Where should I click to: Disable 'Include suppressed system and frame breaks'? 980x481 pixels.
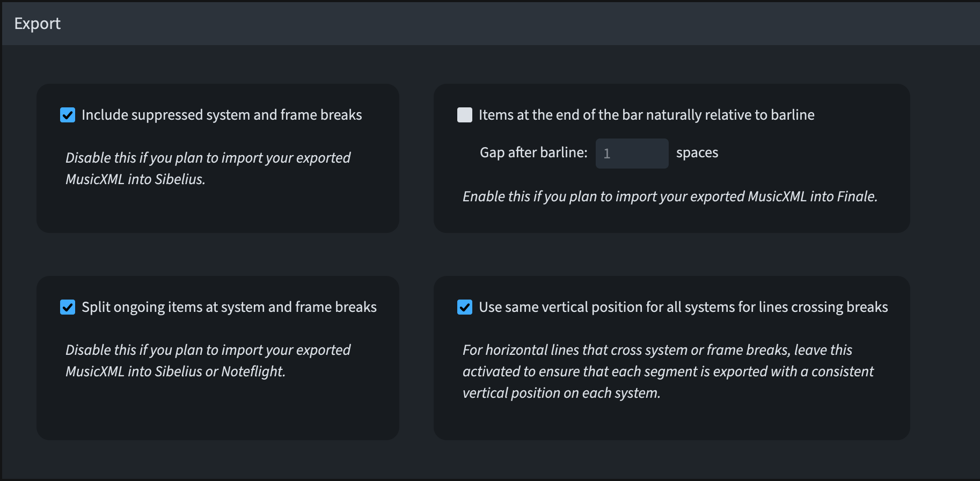(67, 114)
